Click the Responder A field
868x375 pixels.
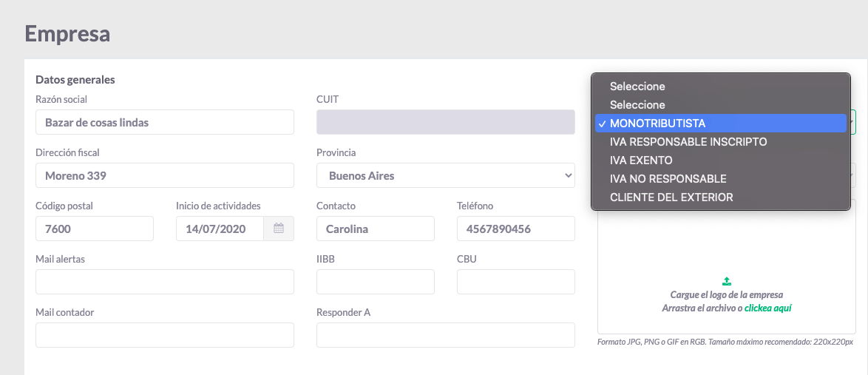click(446, 334)
